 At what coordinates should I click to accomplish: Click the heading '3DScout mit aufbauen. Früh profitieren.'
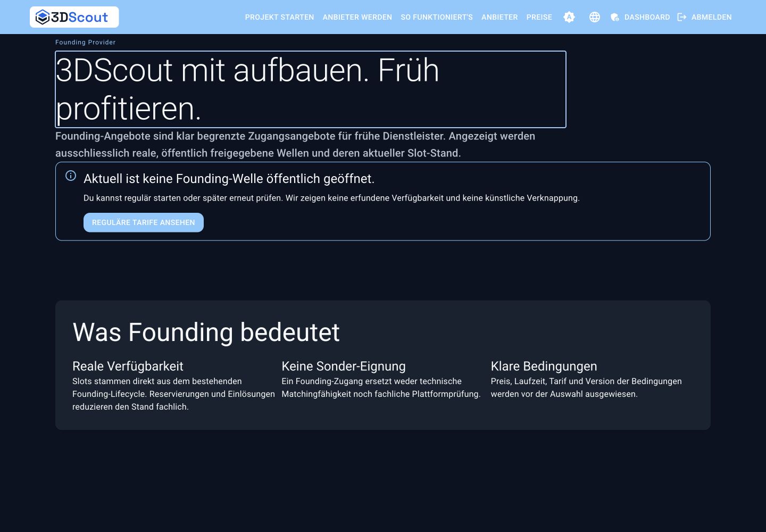(x=311, y=89)
